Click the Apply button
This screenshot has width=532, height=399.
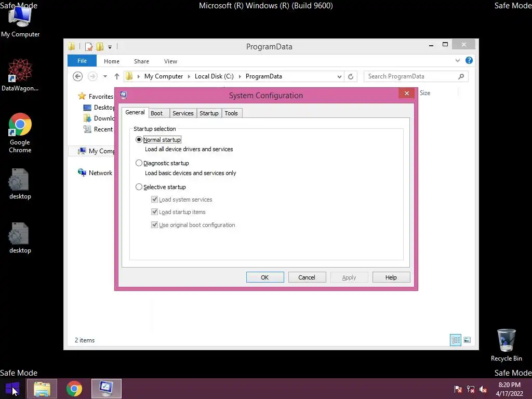[x=349, y=277]
